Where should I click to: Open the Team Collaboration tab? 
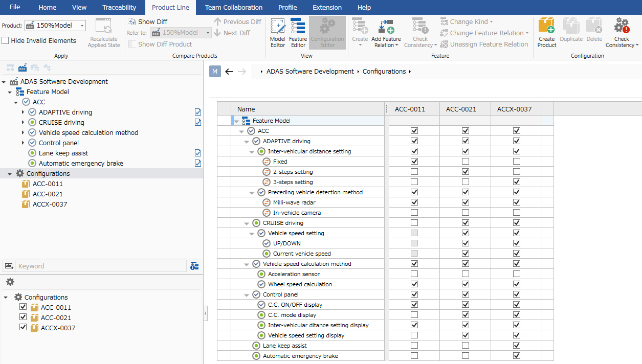tap(233, 7)
